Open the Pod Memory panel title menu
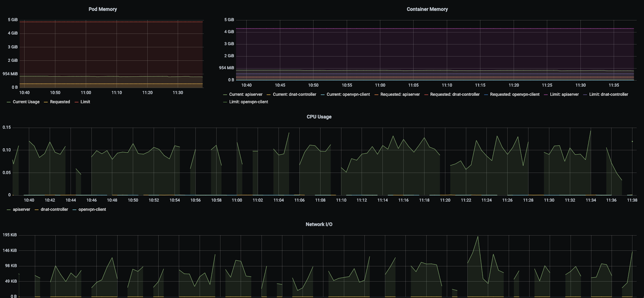The width and height of the screenshot is (644, 298). [102, 9]
